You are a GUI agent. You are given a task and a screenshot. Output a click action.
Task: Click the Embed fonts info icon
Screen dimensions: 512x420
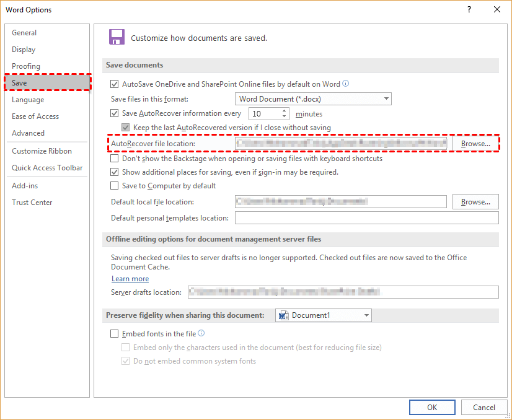[x=201, y=333]
